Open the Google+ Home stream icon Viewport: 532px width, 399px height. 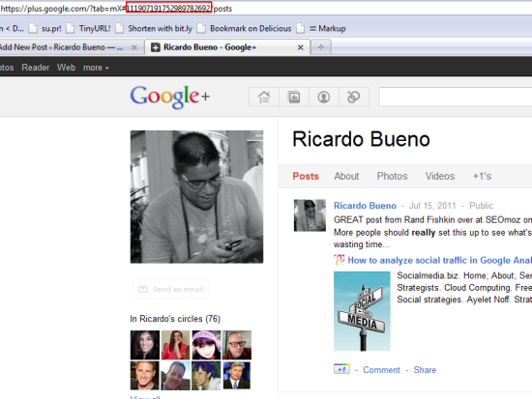tap(264, 97)
